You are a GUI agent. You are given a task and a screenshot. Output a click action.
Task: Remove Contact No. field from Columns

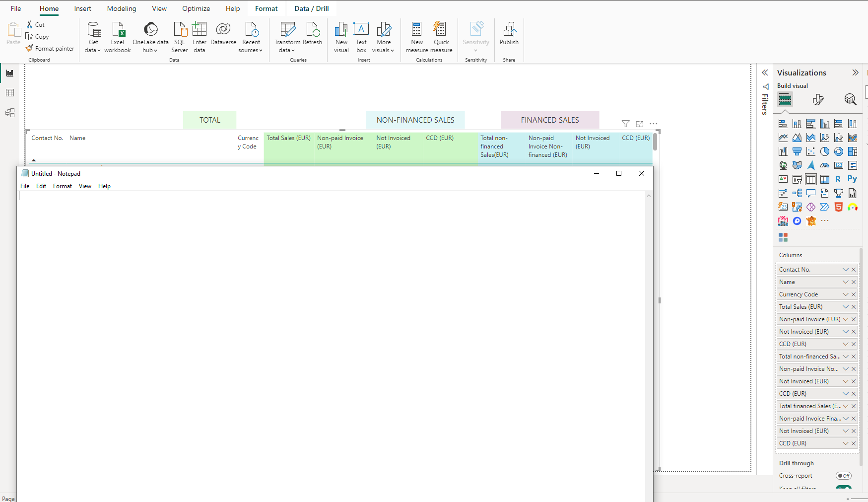click(854, 270)
